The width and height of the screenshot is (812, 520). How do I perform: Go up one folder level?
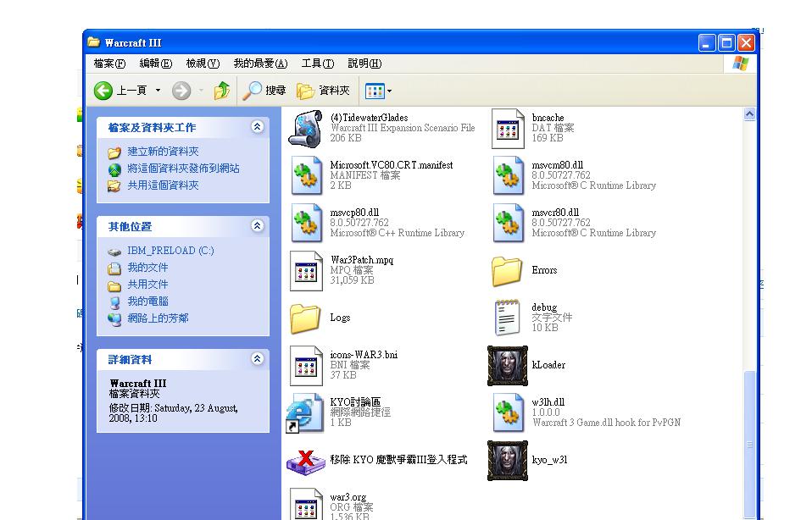click(x=221, y=91)
